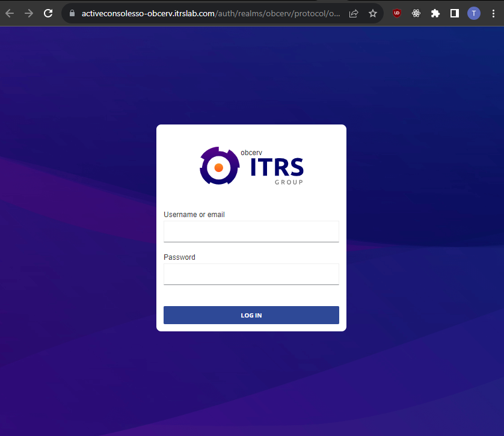This screenshot has width=504, height=436.
Task: Select the URL in the address bar
Action: pos(211,13)
